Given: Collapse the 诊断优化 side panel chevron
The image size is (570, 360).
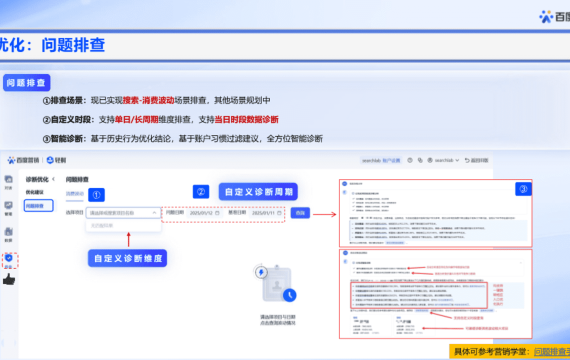Looking at the screenshot, I should (53, 179).
